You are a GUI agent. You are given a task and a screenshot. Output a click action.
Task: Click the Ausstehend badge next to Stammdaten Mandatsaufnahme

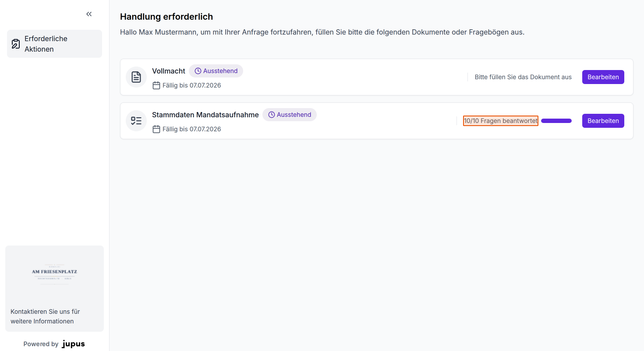tap(290, 115)
